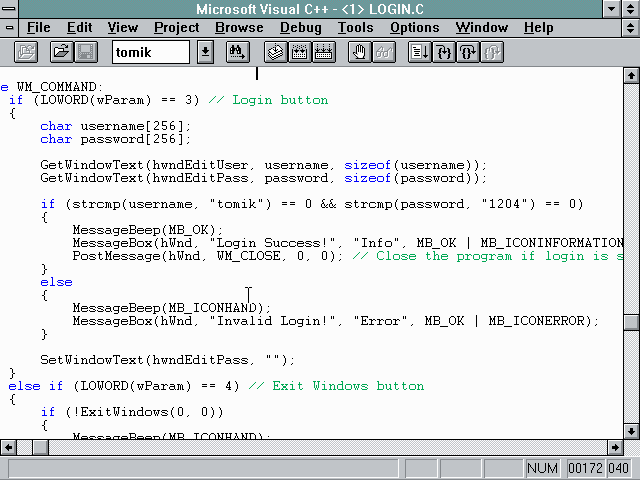Click horizontal scrollbar right arrow
Image resolution: width=640 pixels, height=480 pixels.
615,447
